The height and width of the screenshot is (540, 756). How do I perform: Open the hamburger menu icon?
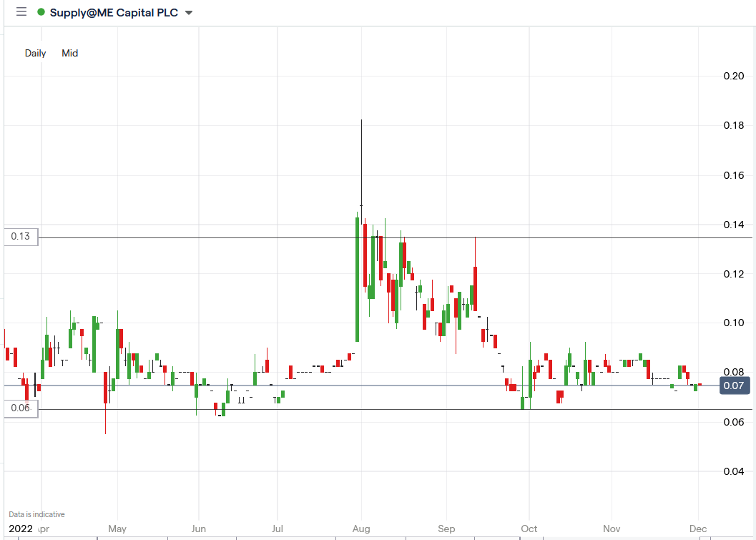21,12
